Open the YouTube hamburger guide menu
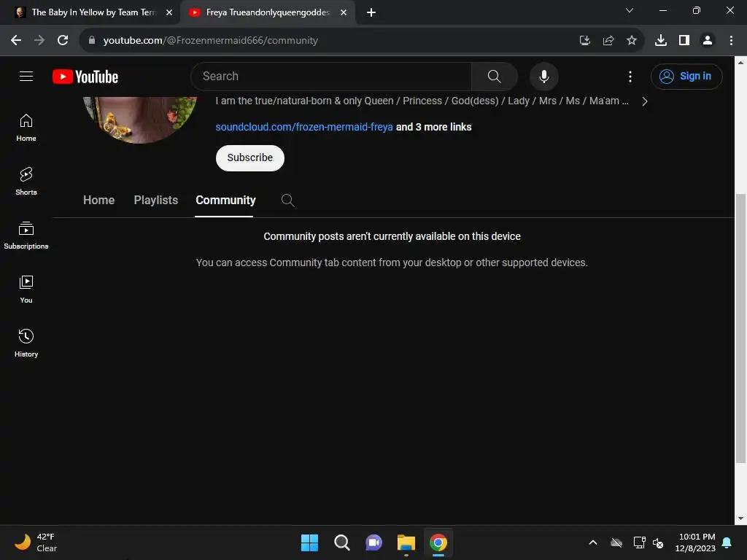 point(26,76)
